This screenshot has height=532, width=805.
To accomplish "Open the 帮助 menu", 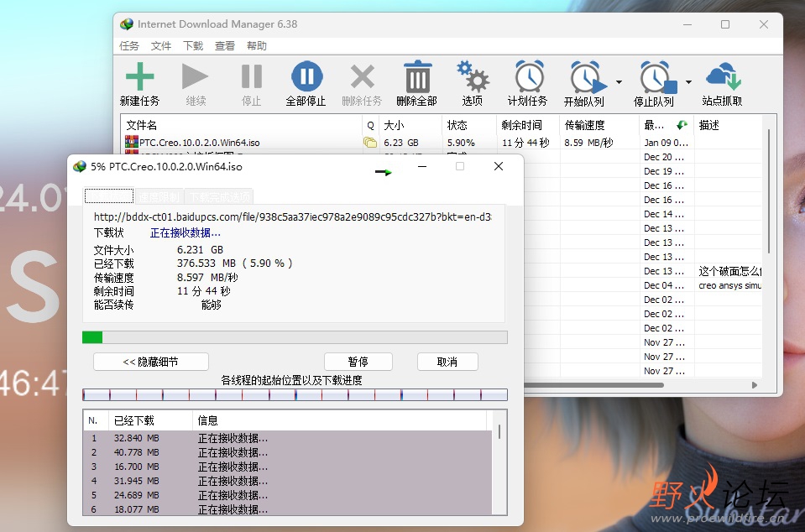I will [x=257, y=45].
